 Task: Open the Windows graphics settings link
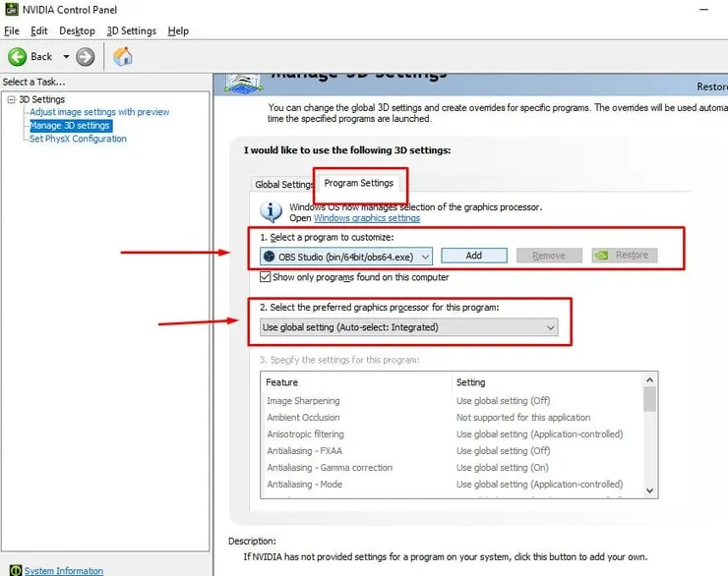point(367,218)
